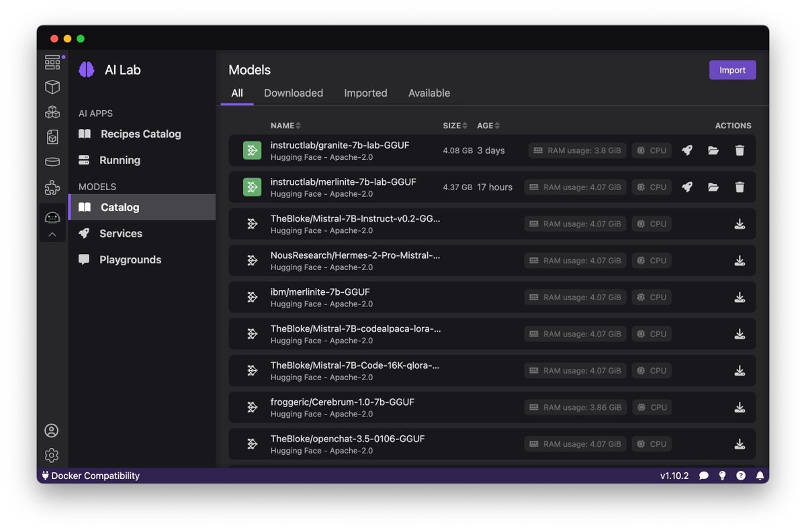Delete the granite-7b-lab-GGUF model

coord(740,150)
